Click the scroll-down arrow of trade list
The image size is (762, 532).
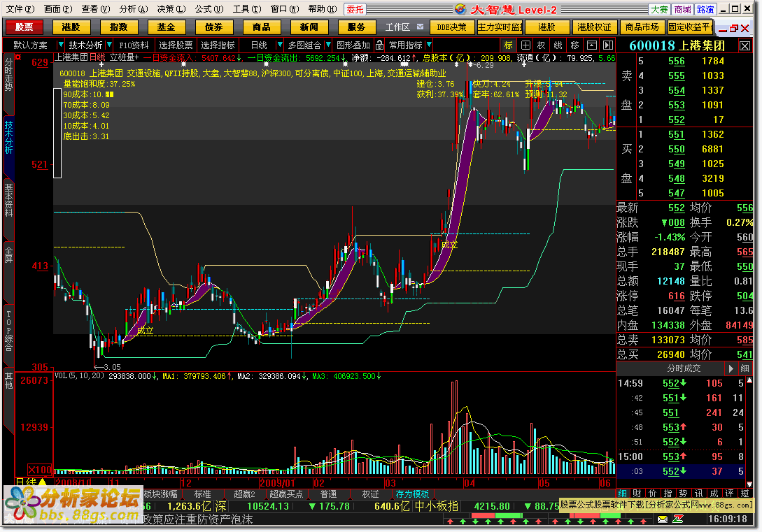[749, 484]
